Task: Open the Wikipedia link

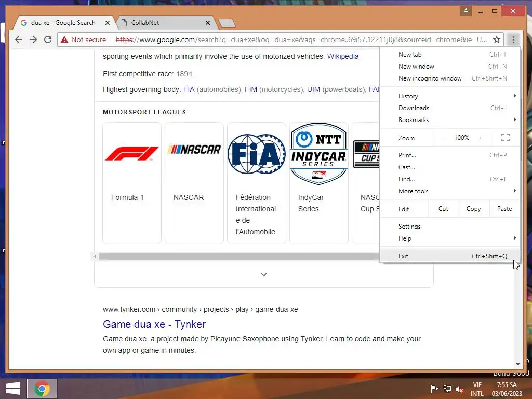Action: (343, 56)
